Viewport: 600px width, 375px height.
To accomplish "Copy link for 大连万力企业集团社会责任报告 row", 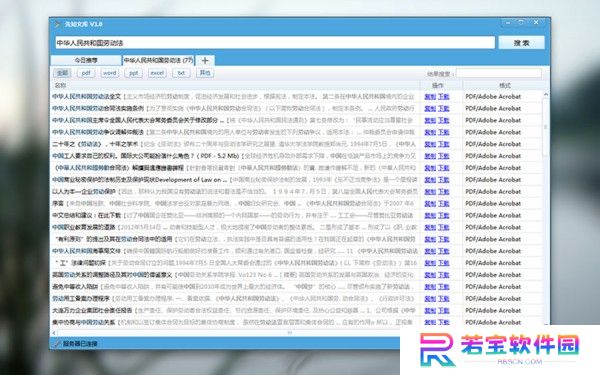I will 430,310.
